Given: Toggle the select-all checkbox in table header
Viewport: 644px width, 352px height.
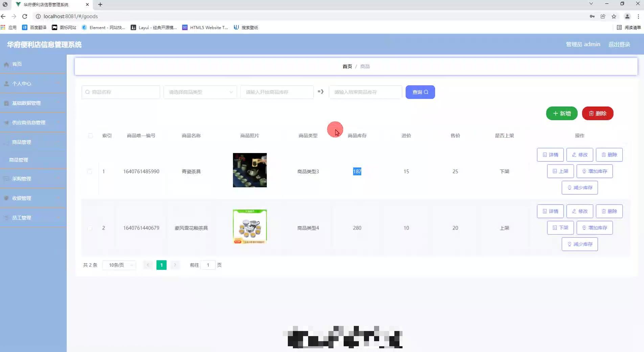Looking at the screenshot, I should click(x=90, y=136).
